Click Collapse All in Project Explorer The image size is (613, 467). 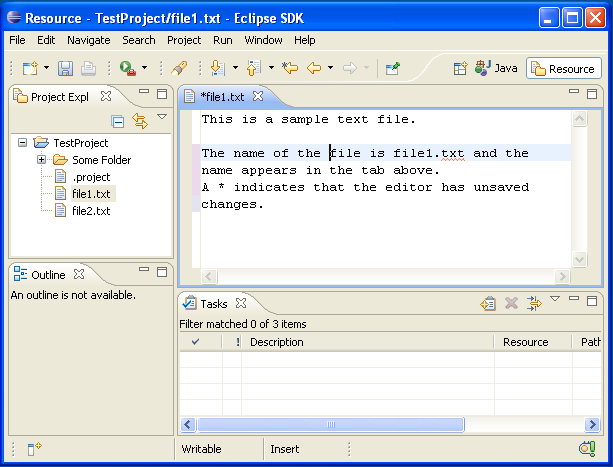(118, 122)
